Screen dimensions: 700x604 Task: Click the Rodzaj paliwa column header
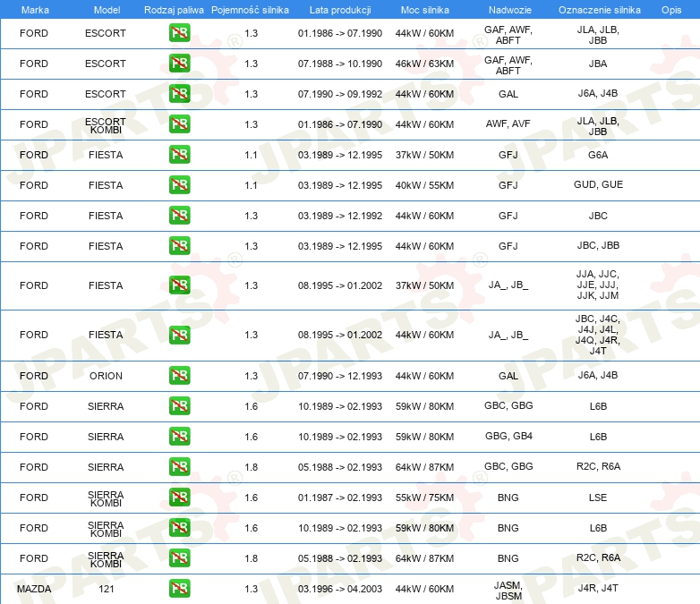(x=174, y=10)
